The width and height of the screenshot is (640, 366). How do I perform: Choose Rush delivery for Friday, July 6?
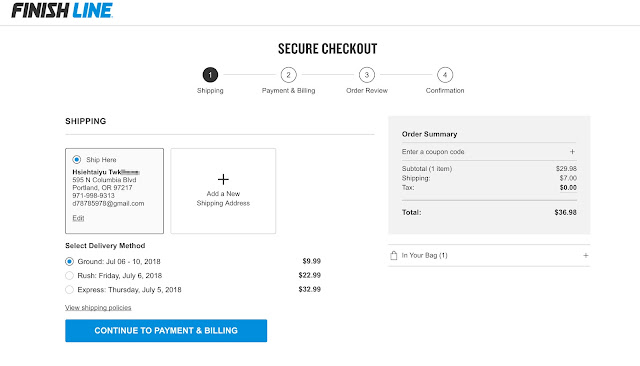pos(69,275)
